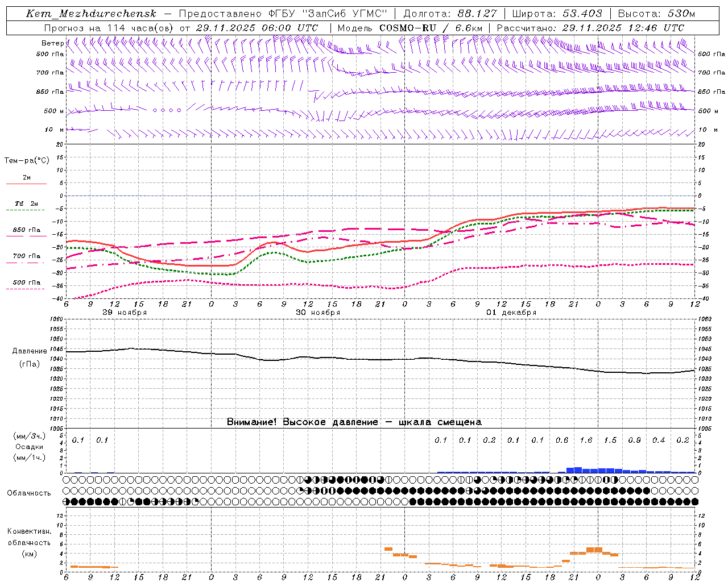Viewport: 728px width, 582px height.
Task: Click the Kem_Mezhdurechensk station title
Action: pyautogui.click(x=91, y=14)
